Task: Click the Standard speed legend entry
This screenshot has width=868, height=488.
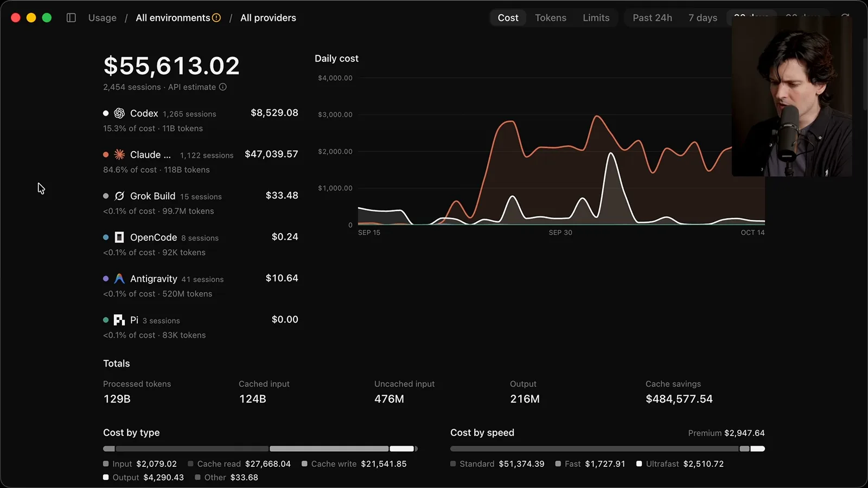Action: pos(497,464)
